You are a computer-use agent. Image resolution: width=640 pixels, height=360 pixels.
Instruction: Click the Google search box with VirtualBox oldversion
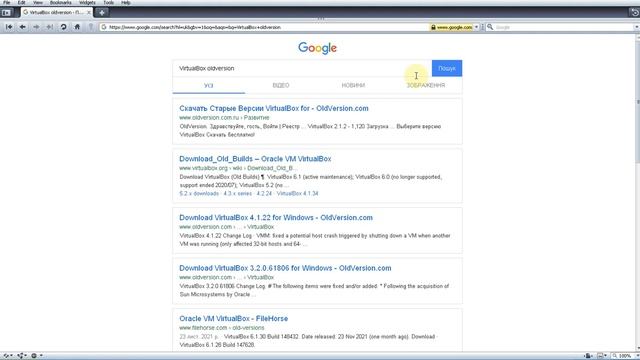coord(302,68)
